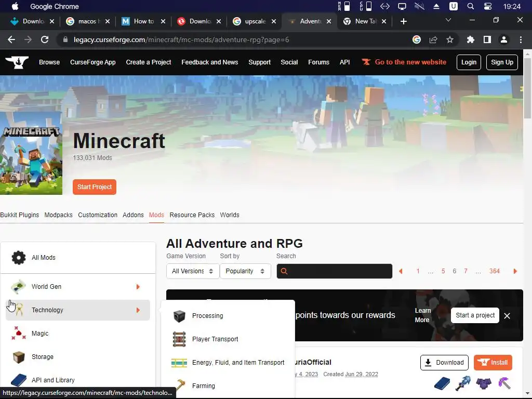Go back using the browser back arrow
This screenshot has width=532, height=399.
[11, 39]
